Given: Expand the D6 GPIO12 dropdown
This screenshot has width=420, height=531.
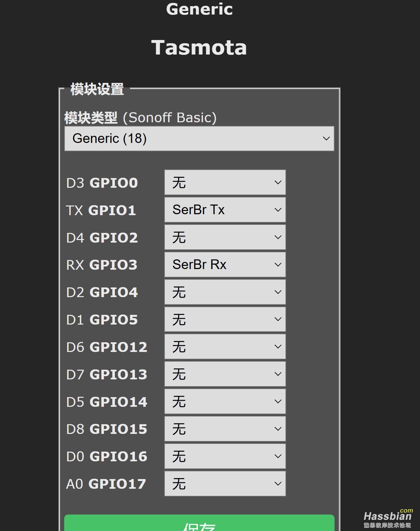Looking at the screenshot, I should 225,347.
